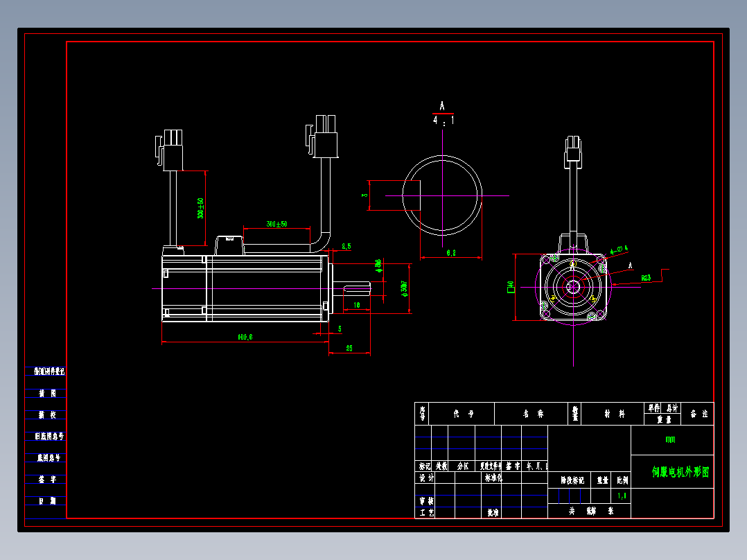Image resolution: width=747 pixels, height=560 pixels.
Task: Select the '总计' header cell
Action: coord(671,408)
